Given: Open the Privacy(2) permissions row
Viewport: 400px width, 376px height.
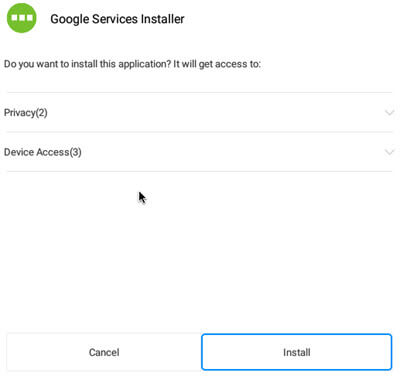Looking at the screenshot, I should tap(199, 112).
